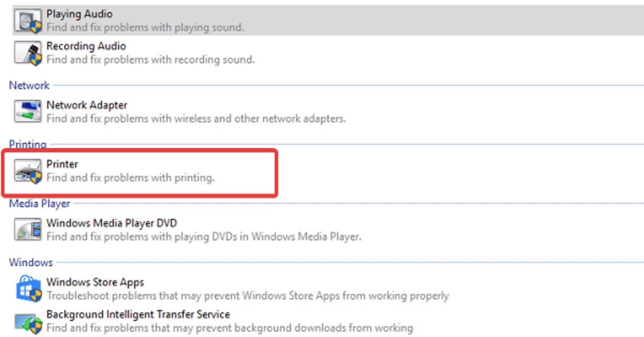Start the Windows Store Apps troubleshooter
The image size is (644, 337).
[95, 282]
